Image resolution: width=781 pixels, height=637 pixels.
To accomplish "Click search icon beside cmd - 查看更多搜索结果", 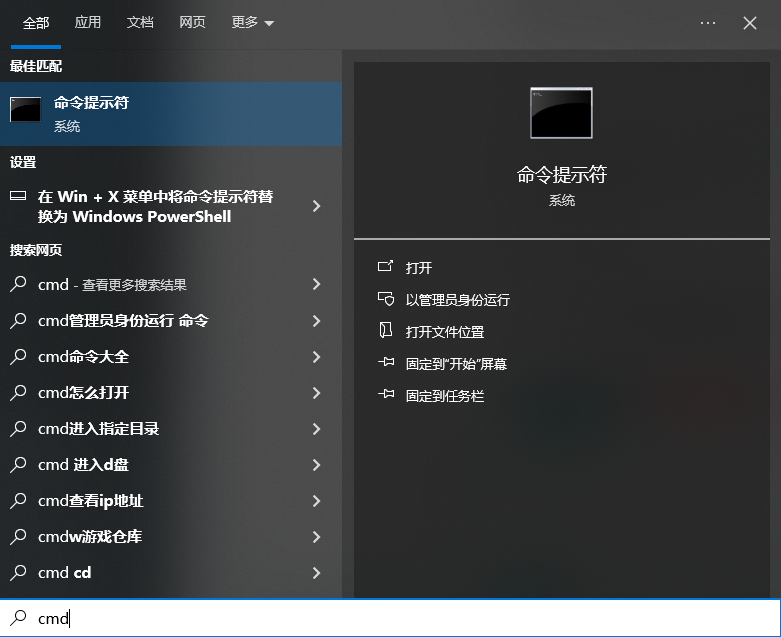I will 18,284.
